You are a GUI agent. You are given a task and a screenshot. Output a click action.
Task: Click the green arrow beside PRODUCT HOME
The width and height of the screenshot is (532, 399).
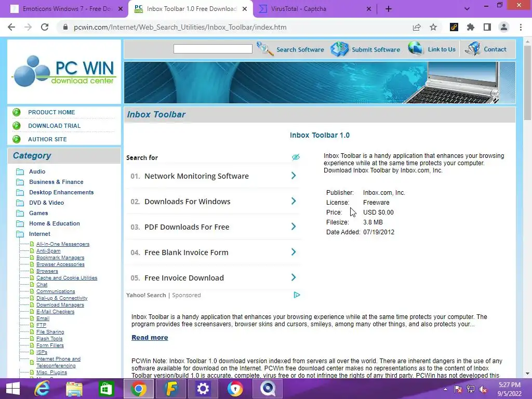(16, 112)
